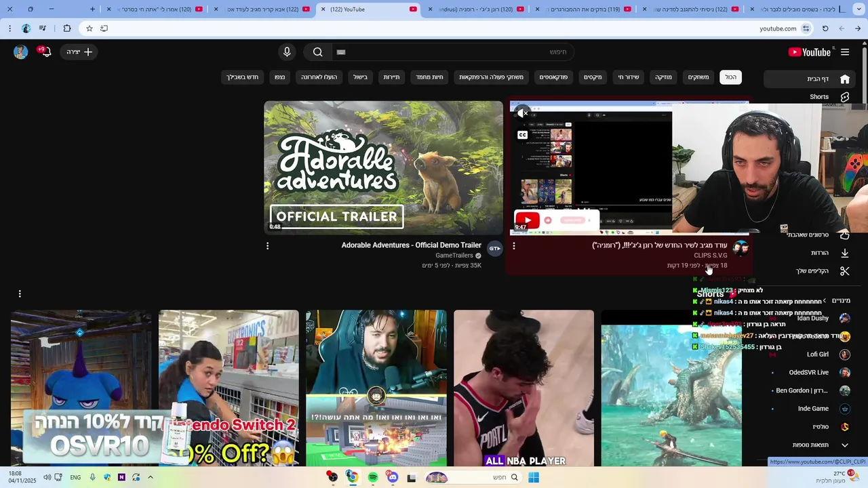The width and height of the screenshot is (868, 488).
Task: Open the GameTrailers channel name link
Action: coord(454,256)
